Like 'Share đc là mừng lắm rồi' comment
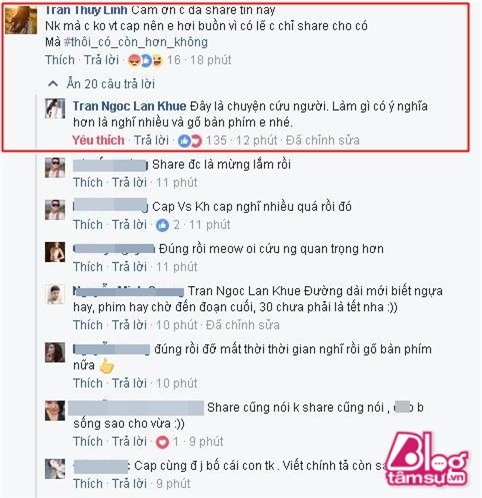 pyautogui.click(x=88, y=183)
